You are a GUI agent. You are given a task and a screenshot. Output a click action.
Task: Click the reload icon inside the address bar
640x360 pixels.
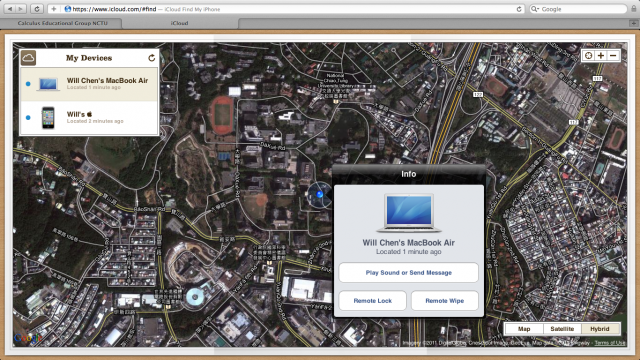click(x=519, y=9)
